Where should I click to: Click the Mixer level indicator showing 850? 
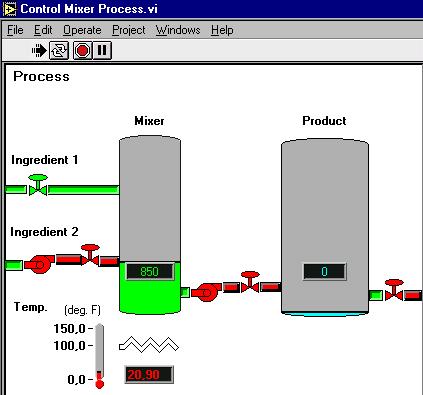point(150,272)
